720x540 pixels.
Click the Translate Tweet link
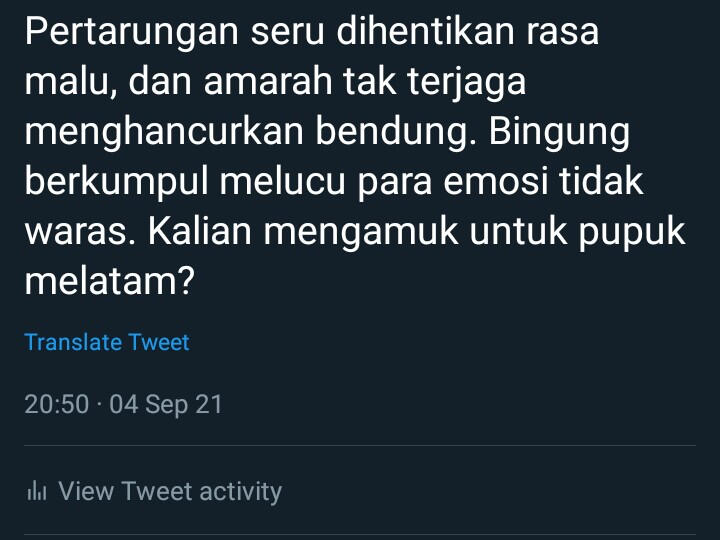107,343
